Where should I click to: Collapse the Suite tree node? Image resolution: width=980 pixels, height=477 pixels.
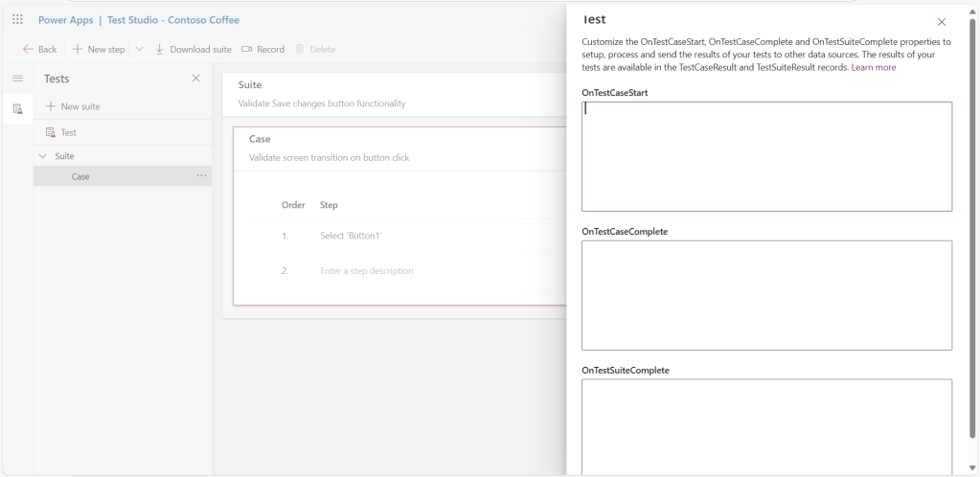[x=42, y=156]
